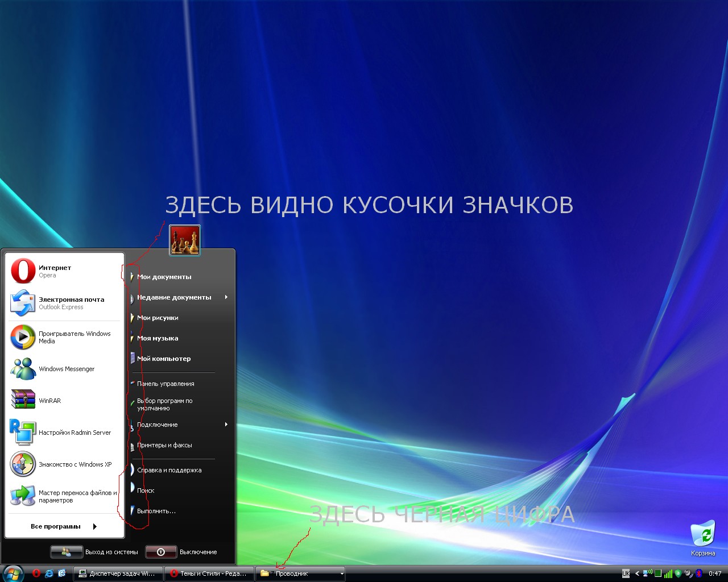Open the green shield antivirus tray icon
The height and width of the screenshot is (582, 728).
tap(678, 573)
